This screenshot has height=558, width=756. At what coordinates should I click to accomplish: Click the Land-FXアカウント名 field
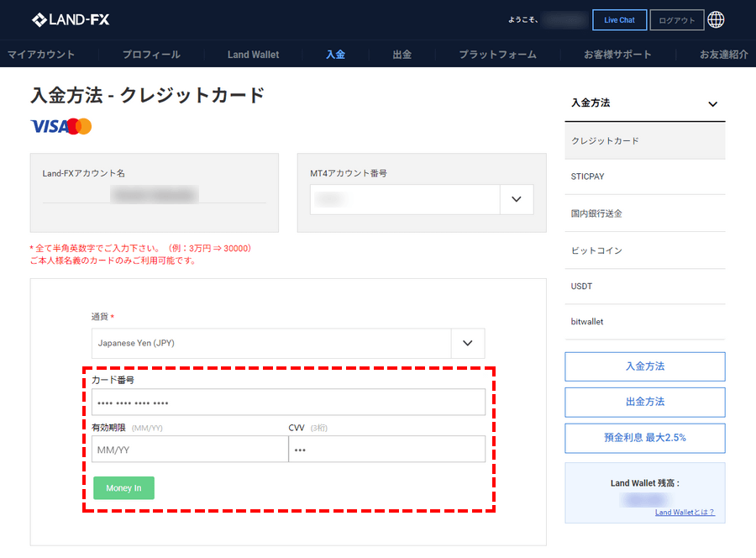pyautogui.click(x=155, y=195)
